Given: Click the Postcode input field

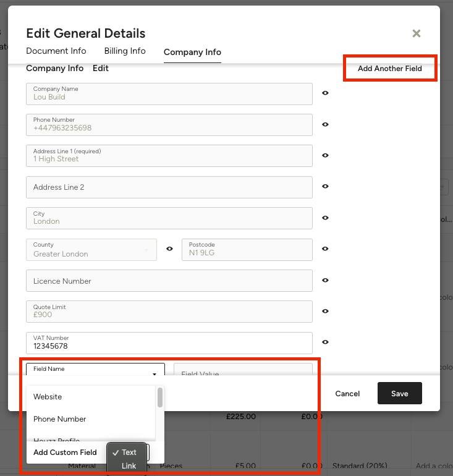Looking at the screenshot, I should [x=247, y=250].
